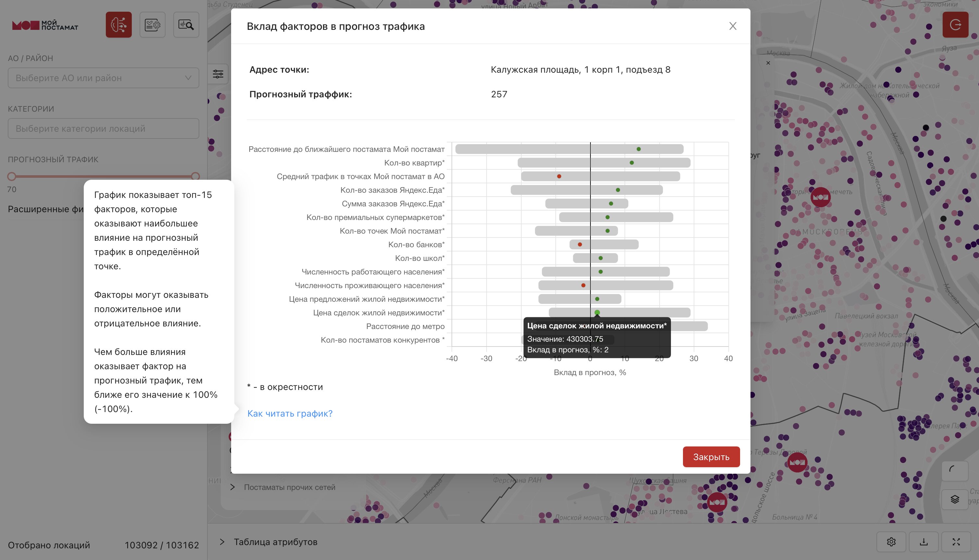This screenshot has height=560, width=979.
Task: Click the Мой постамат logo
Action: [x=45, y=25]
